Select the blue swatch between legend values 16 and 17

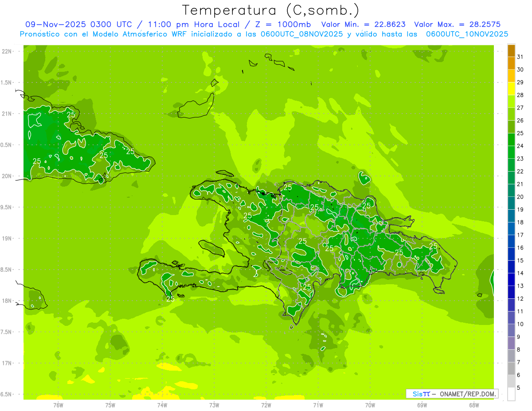(x=511, y=241)
